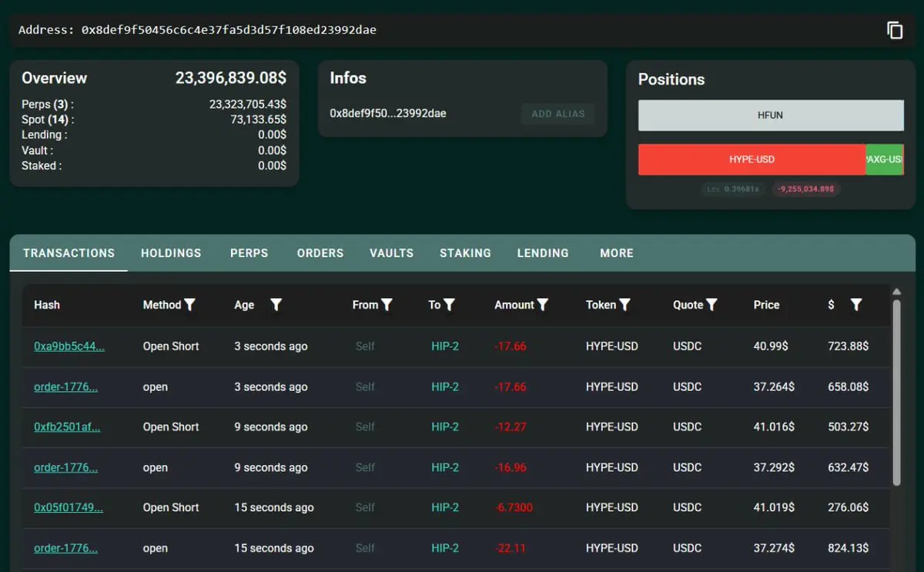924x572 pixels.
Task: Filter the To column
Action: point(449,305)
